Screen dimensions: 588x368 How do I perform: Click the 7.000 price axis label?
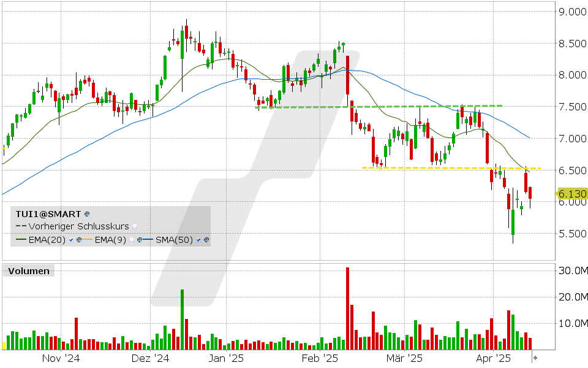tap(572, 139)
